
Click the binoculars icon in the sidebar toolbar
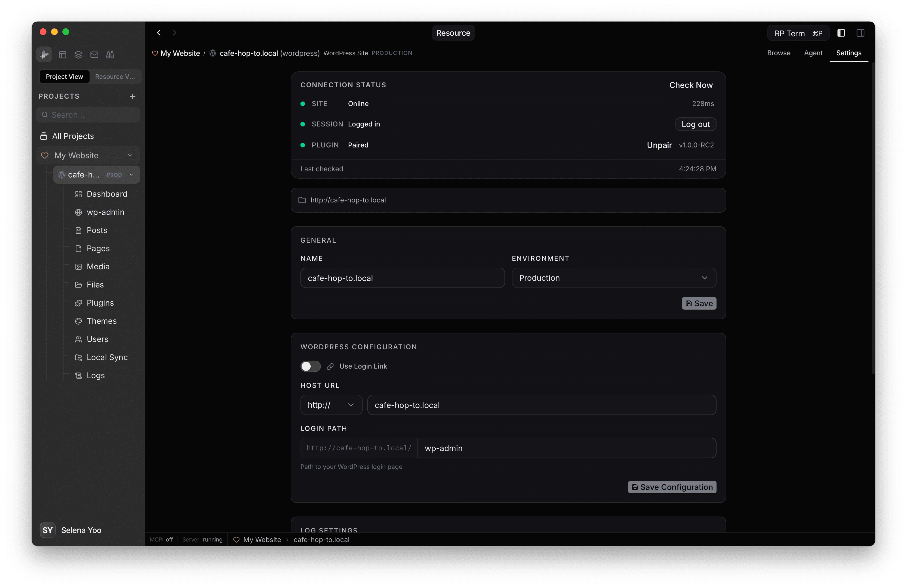(x=110, y=54)
